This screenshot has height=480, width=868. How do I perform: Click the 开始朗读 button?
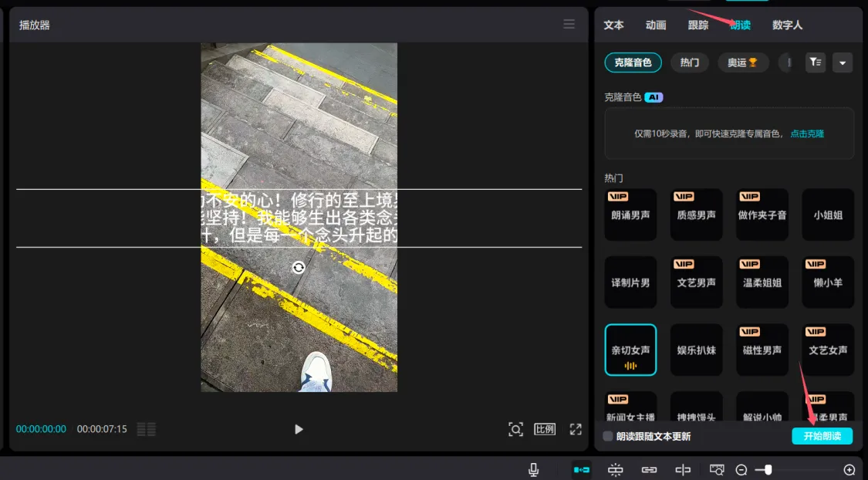pos(822,436)
